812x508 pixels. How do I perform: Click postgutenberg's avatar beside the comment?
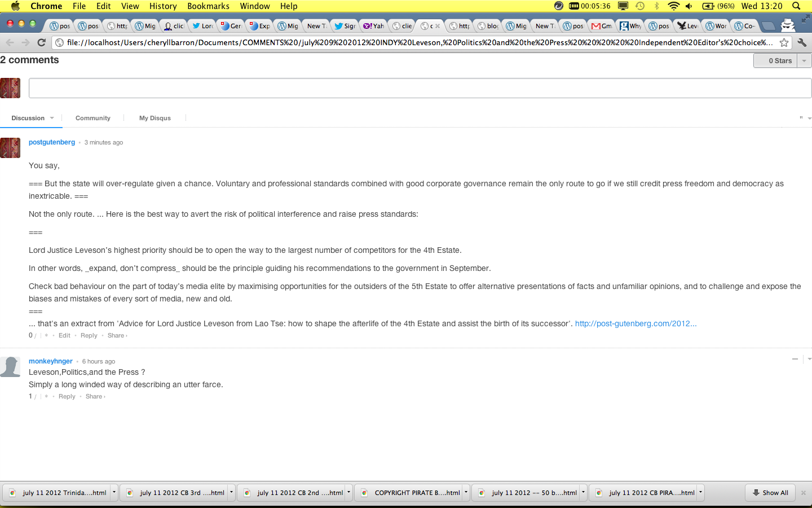pos(10,148)
